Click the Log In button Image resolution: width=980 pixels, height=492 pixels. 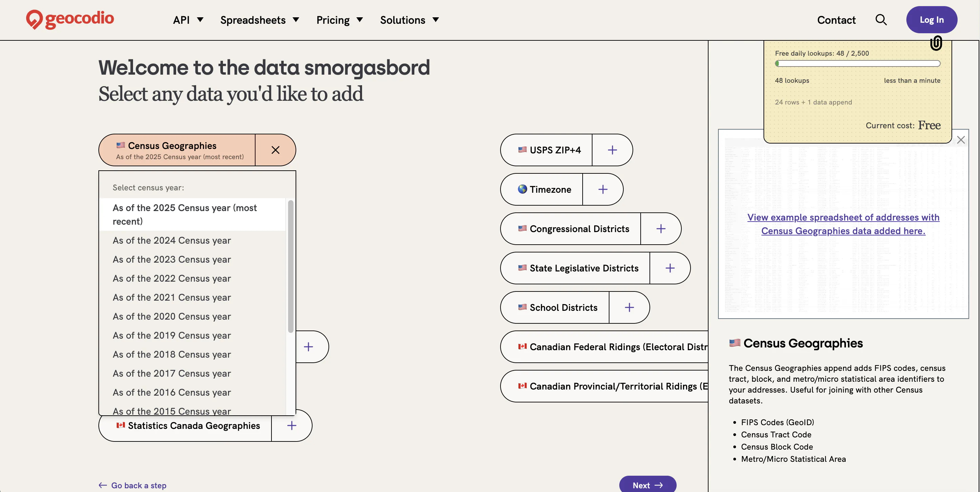[x=931, y=20]
